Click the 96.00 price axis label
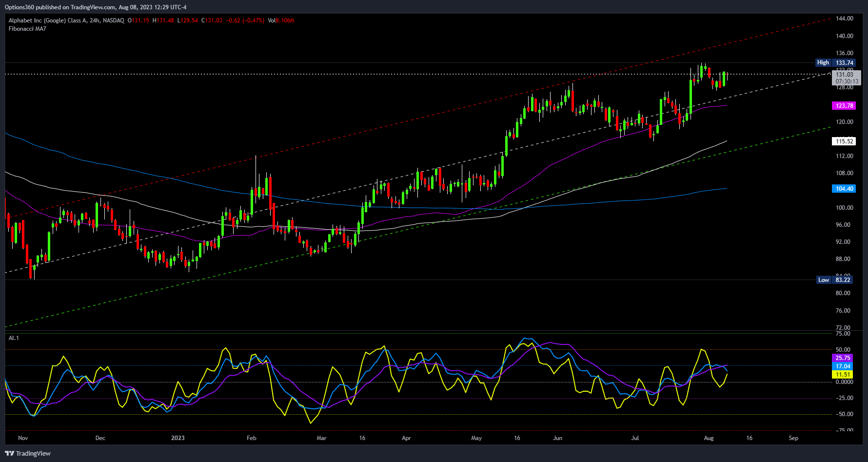Screen dimensions: 868x462 click(x=843, y=225)
